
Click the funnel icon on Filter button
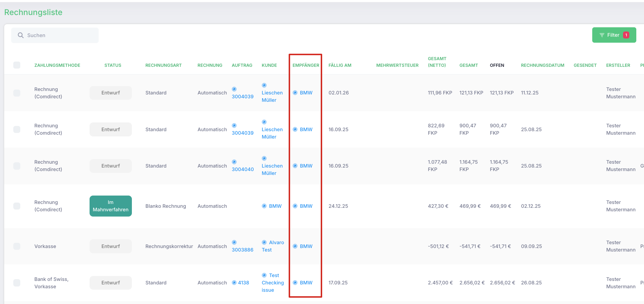(602, 35)
